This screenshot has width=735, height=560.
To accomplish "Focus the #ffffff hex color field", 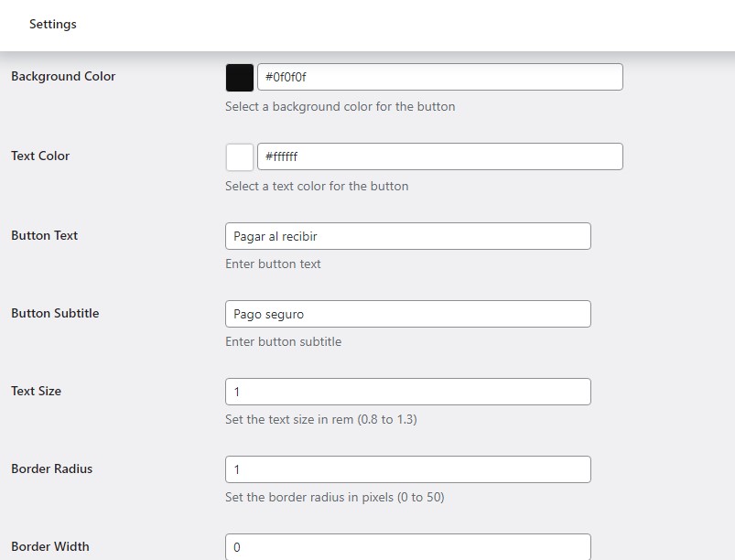I will click(x=439, y=156).
